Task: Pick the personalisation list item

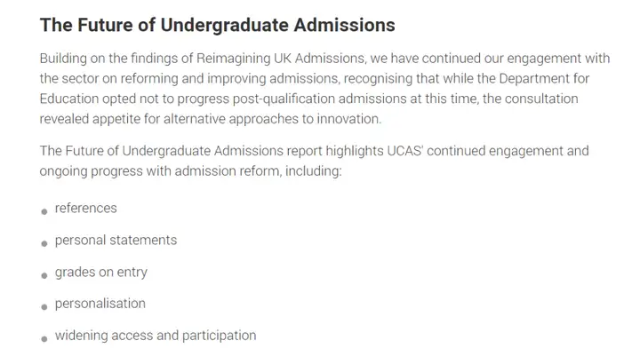Action: pos(100,304)
